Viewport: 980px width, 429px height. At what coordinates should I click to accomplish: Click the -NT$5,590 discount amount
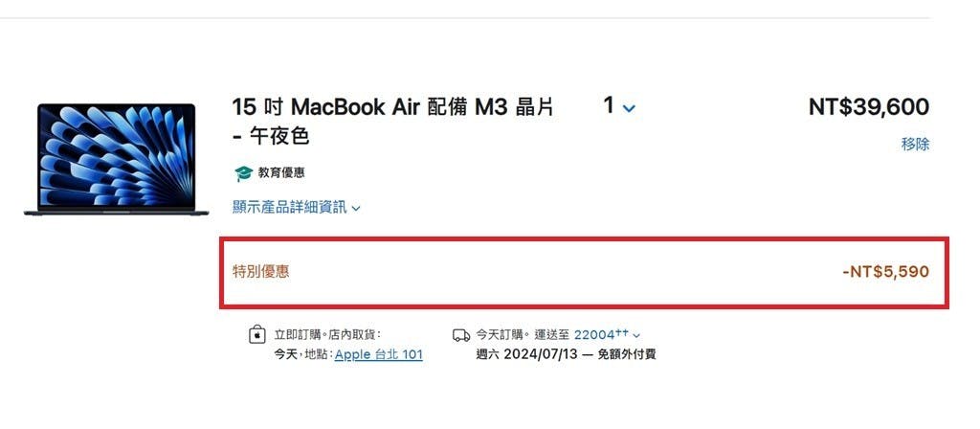point(885,272)
